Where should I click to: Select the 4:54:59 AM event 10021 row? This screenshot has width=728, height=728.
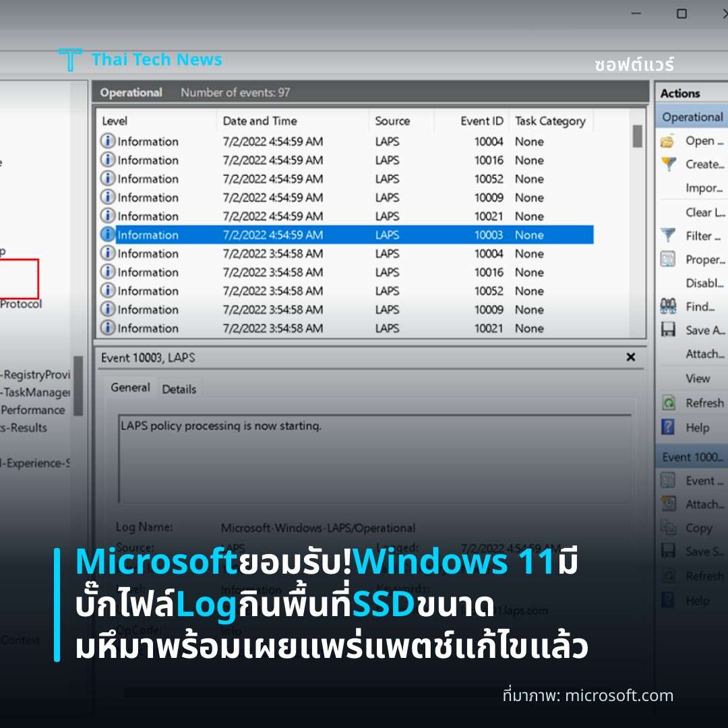pyautogui.click(x=346, y=216)
